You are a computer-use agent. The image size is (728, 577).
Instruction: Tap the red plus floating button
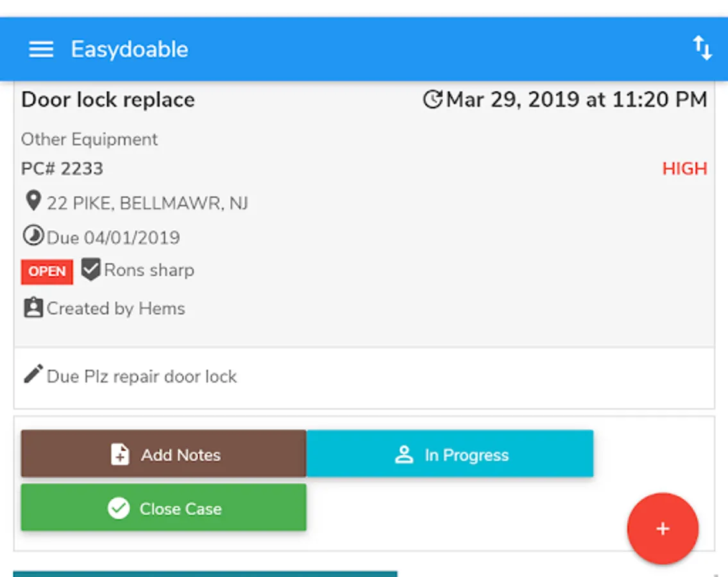[663, 528]
